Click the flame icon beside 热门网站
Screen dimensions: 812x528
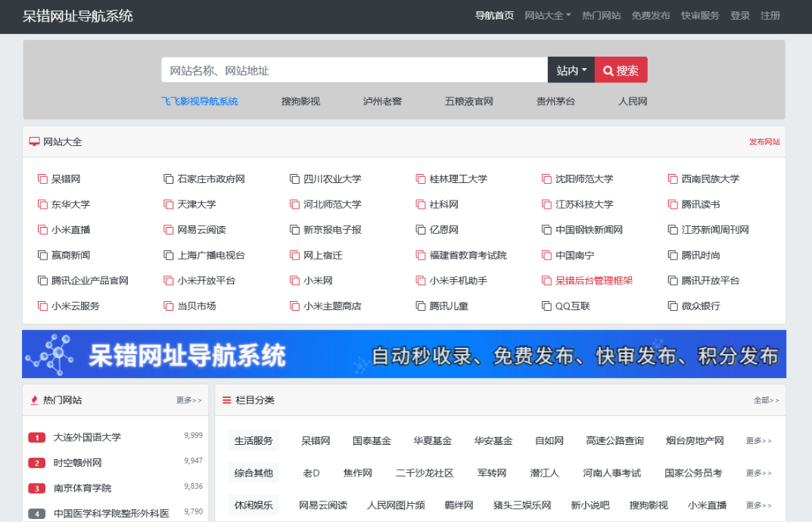34,400
